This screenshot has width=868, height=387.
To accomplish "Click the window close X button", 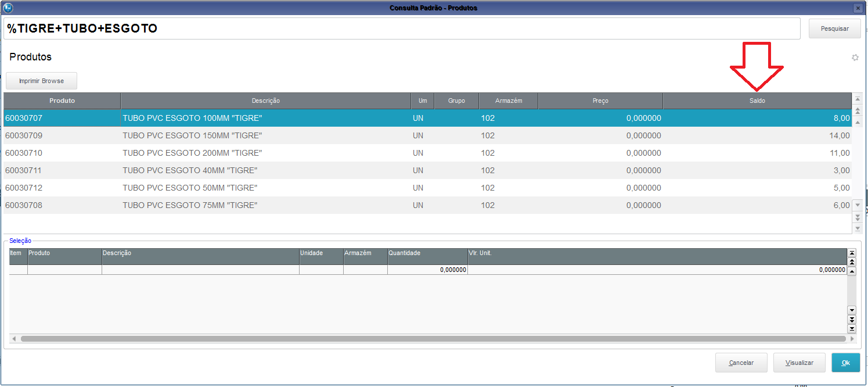I will click(857, 8).
